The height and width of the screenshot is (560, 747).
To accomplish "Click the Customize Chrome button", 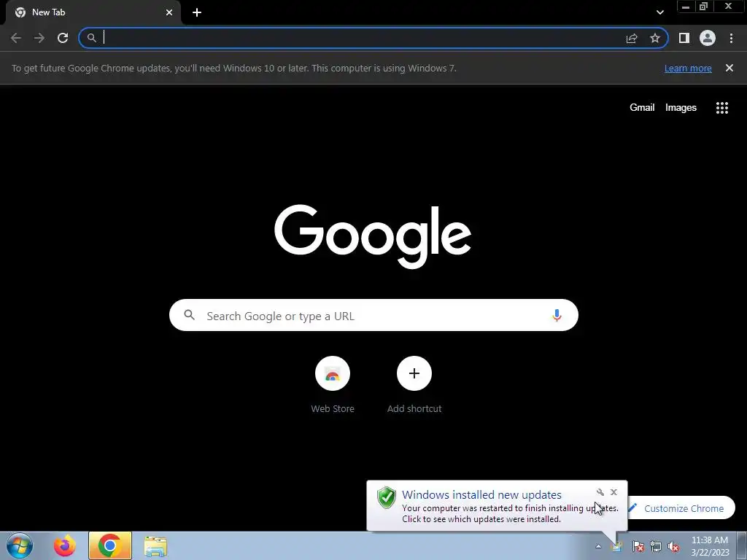I will tap(681, 508).
